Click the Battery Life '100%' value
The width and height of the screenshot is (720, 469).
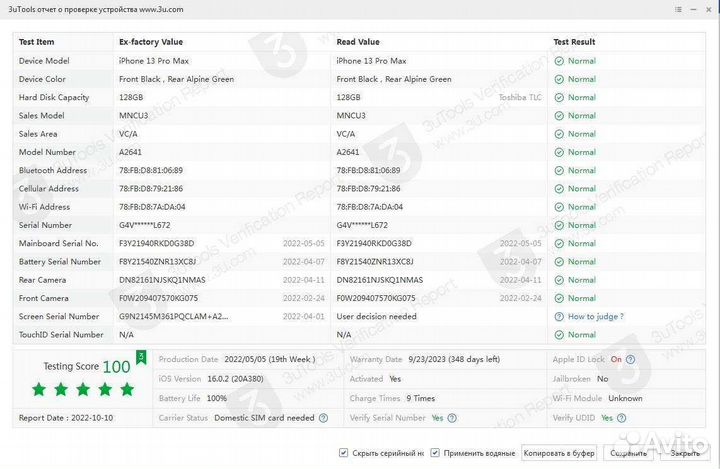(x=217, y=398)
